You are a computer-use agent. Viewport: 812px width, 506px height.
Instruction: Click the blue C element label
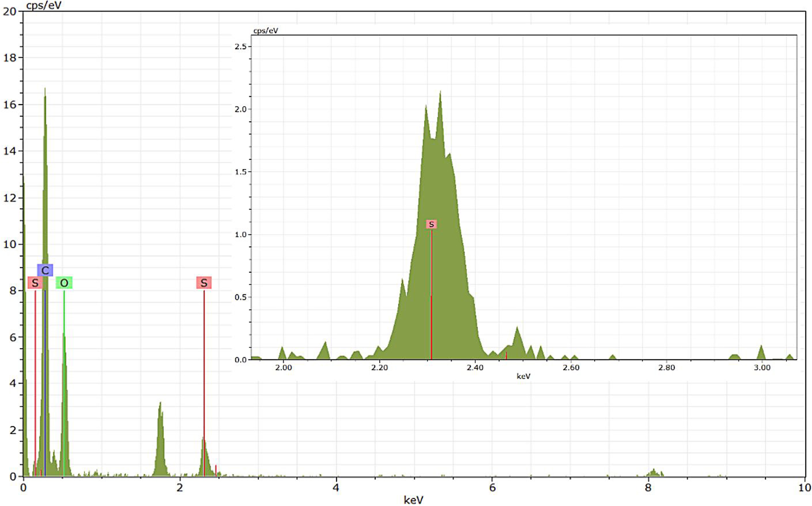pos(45,270)
